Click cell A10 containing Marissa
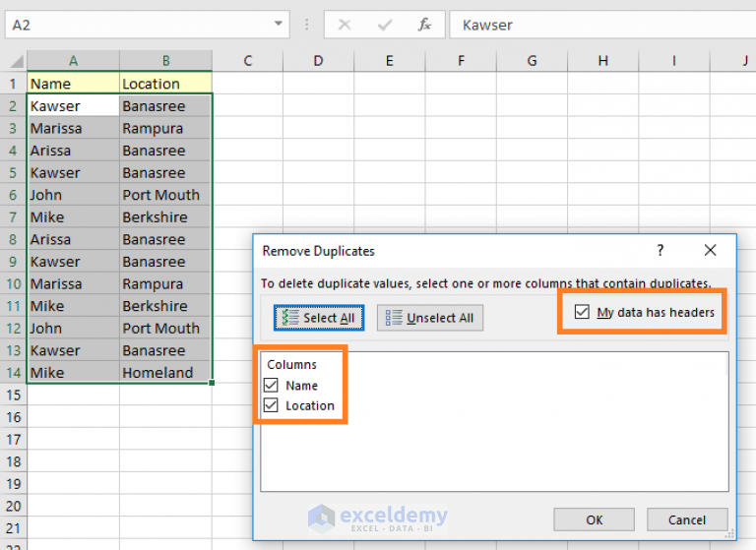756x550 pixels. click(73, 284)
